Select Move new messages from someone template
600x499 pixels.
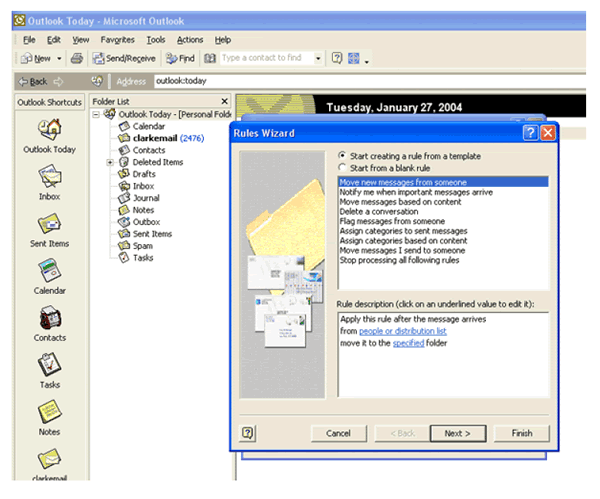tap(443, 182)
